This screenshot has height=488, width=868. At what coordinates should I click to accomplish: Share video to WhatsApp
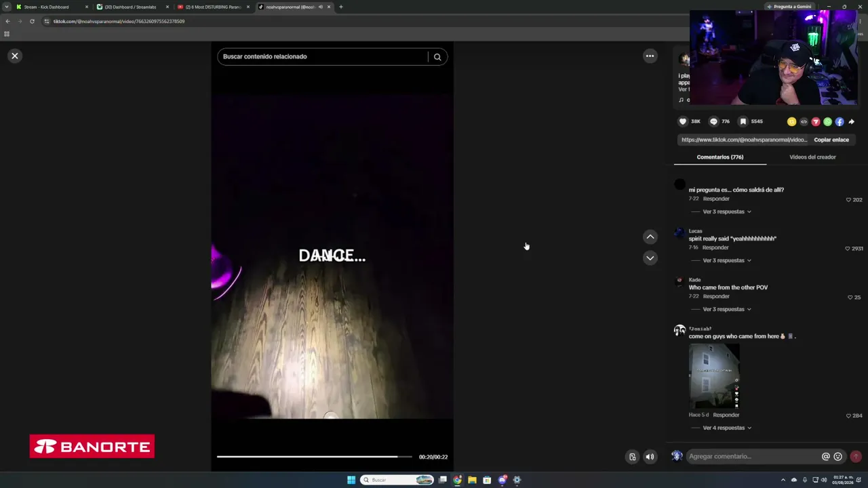point(827,122)
